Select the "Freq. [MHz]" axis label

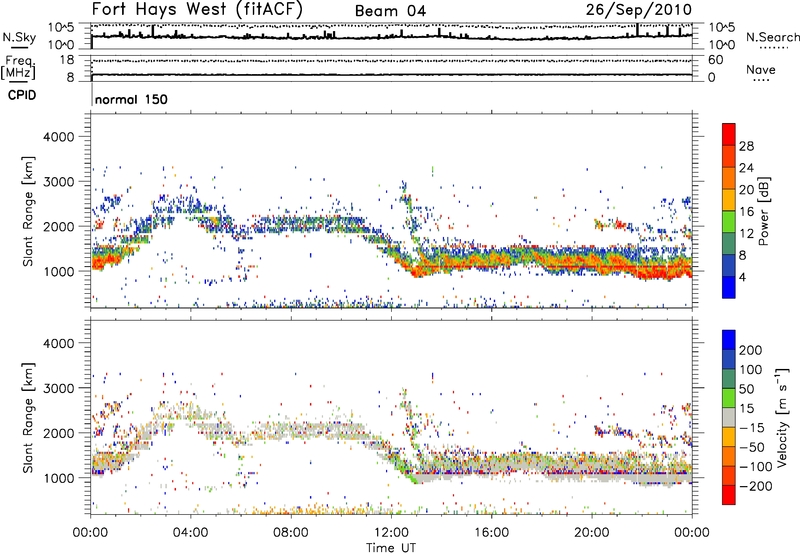tap(18, 67)
